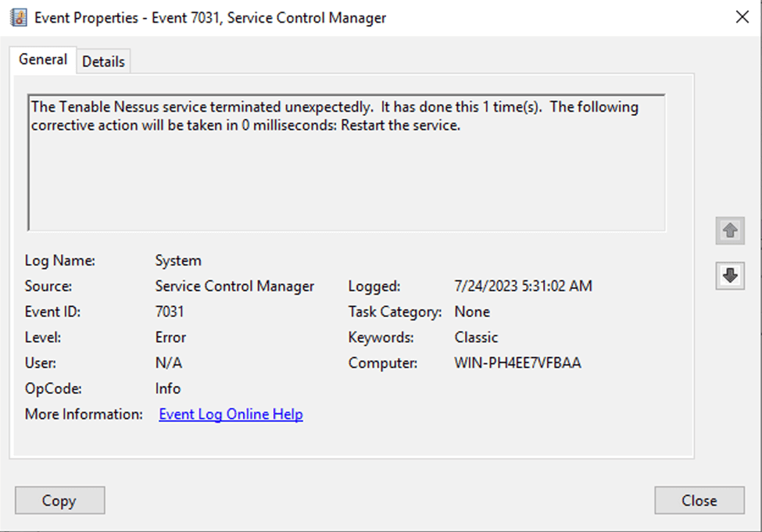Close the Event Properties window with X
The image size is (762, 532).
click(742, 17)
